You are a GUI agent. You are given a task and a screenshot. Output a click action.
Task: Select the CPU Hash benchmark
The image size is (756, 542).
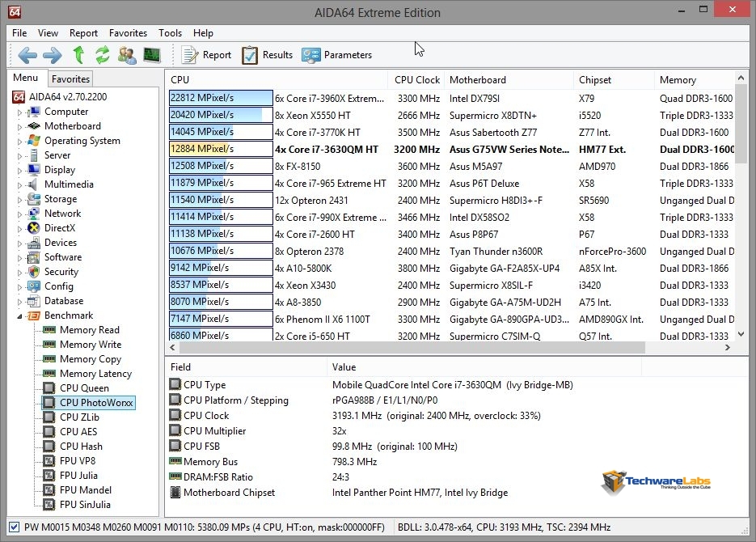(x=81, y=447)
